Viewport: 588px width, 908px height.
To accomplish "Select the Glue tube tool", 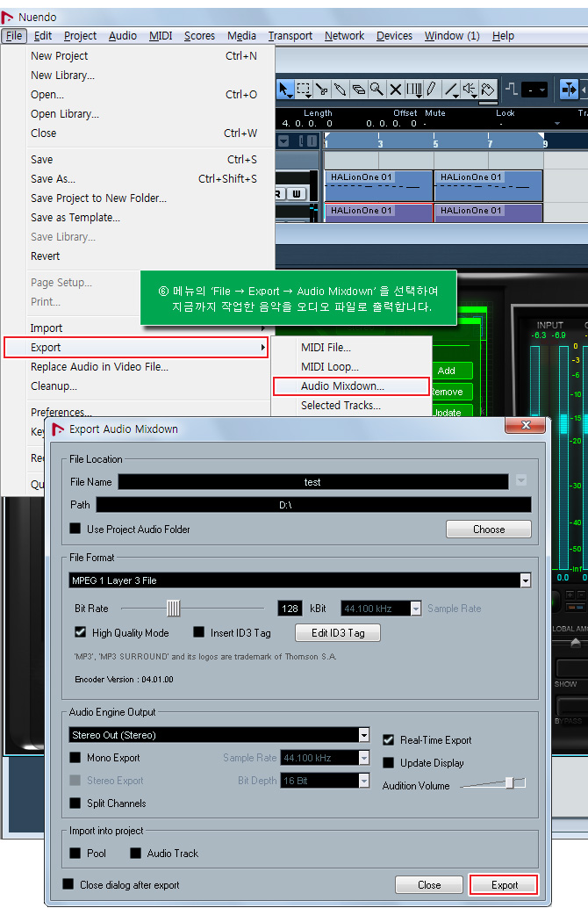I will pos(341,90).
